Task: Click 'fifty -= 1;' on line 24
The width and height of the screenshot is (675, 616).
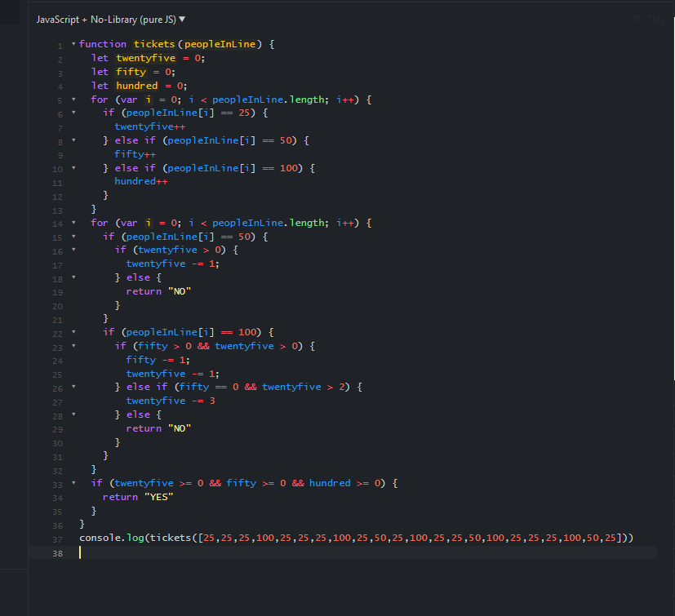Action: coord(158,360)
